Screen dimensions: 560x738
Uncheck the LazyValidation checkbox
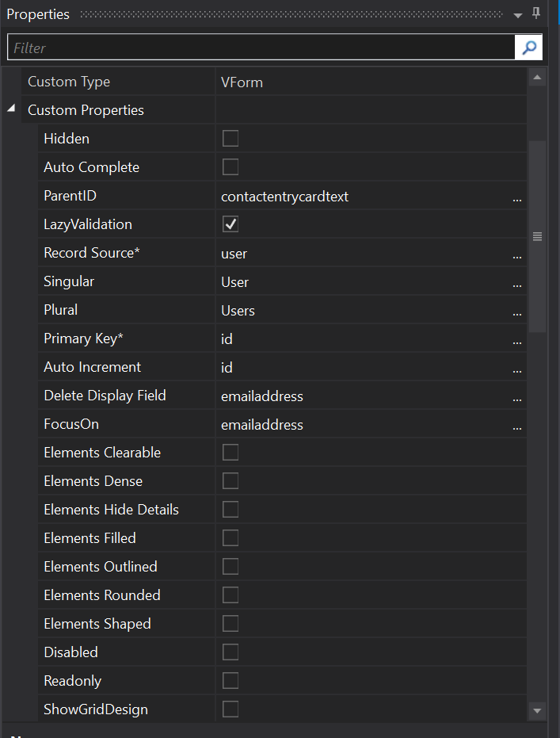coord(230,224)
